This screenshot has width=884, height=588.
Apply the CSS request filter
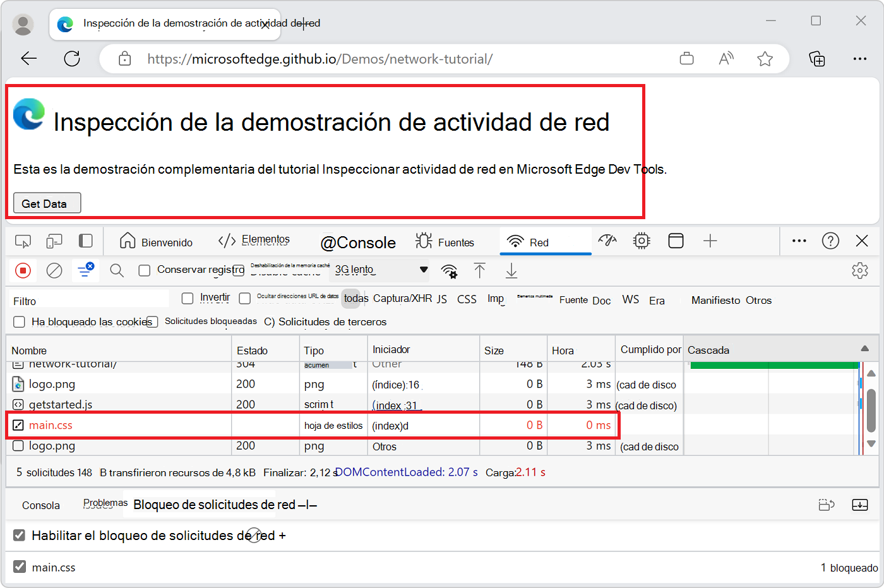coord(467,299)
